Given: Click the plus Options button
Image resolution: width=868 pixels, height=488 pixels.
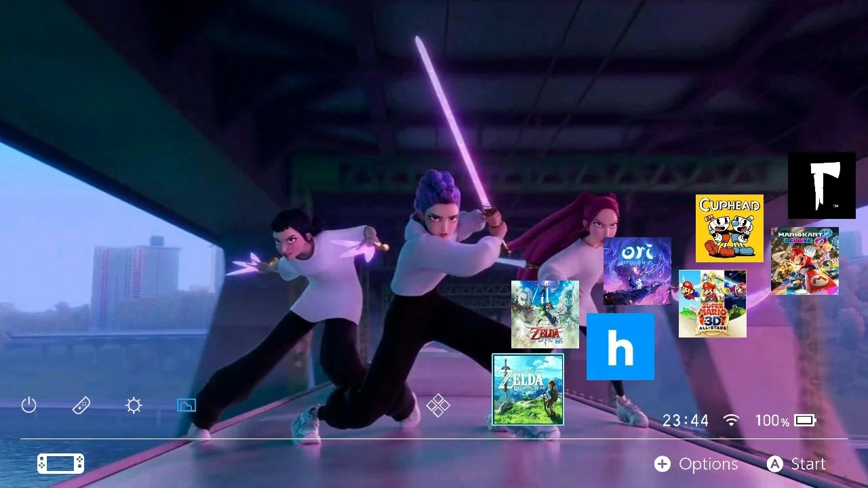Looking at the screenshot, I should (x=696, y=464).
